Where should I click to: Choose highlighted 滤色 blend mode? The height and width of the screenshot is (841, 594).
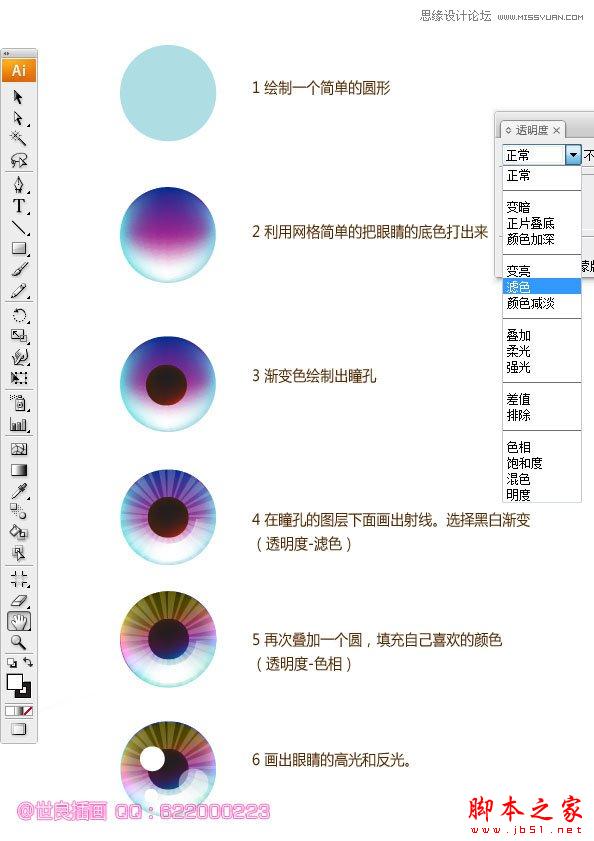click(542, 286)
